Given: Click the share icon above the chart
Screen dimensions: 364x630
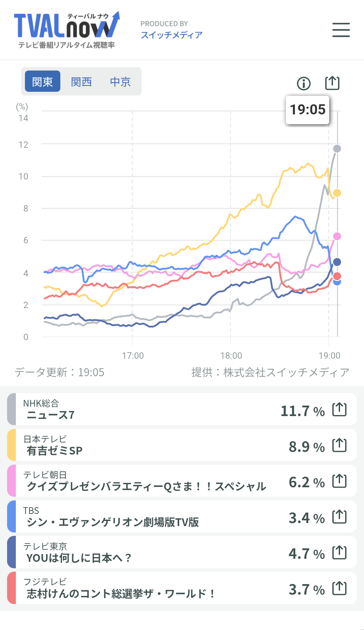Looking at the screenshot, I should click(x=332, y=83).
